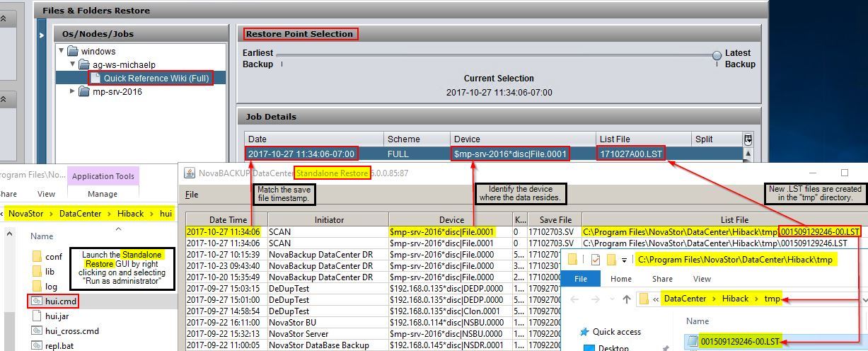868x351 pixels.
Task: Click the conf folder icon
Action: tap(37, 256)
